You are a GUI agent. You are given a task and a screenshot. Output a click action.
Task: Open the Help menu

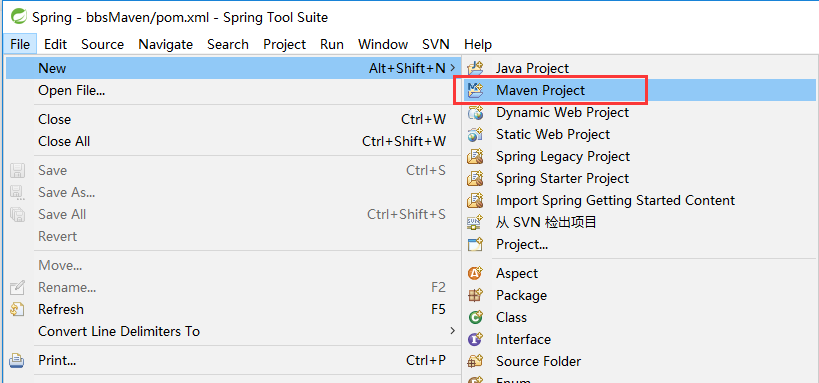(478, 44)
